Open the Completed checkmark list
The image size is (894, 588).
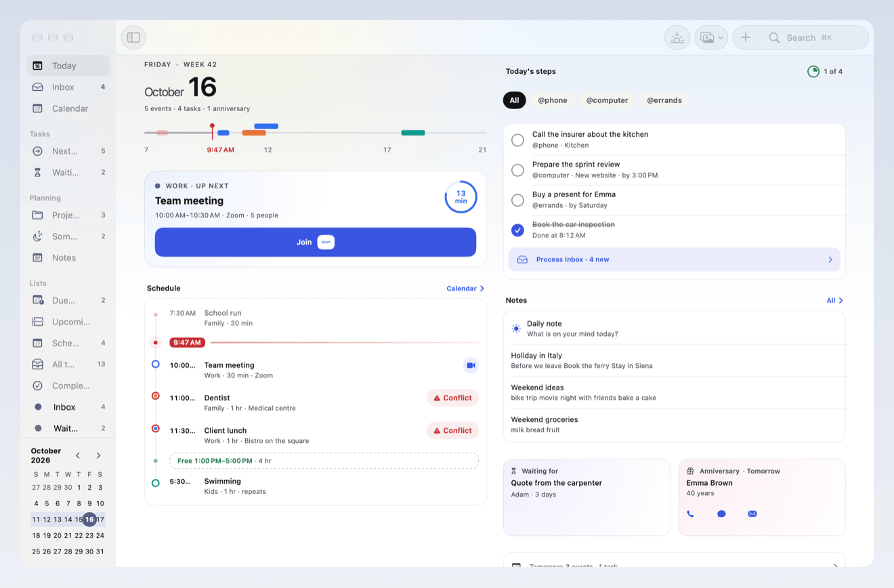click(68, 385)
